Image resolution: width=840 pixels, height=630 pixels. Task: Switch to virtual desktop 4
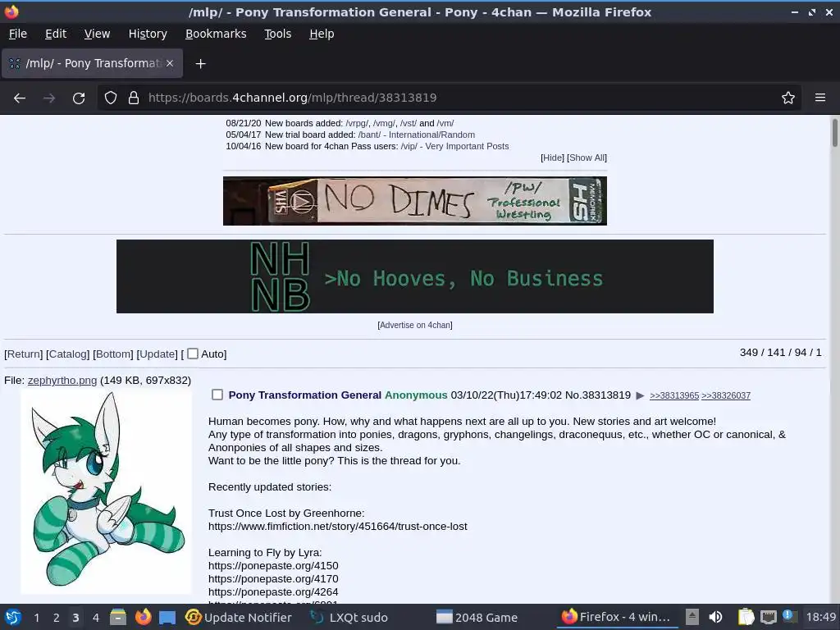click(96, 618)
